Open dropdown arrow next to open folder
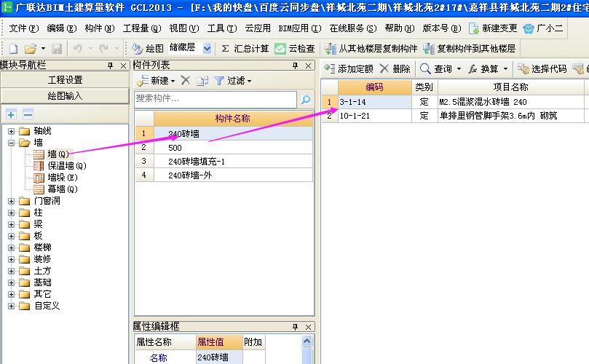This screenshot has width=589, height=364. point(43,49)
